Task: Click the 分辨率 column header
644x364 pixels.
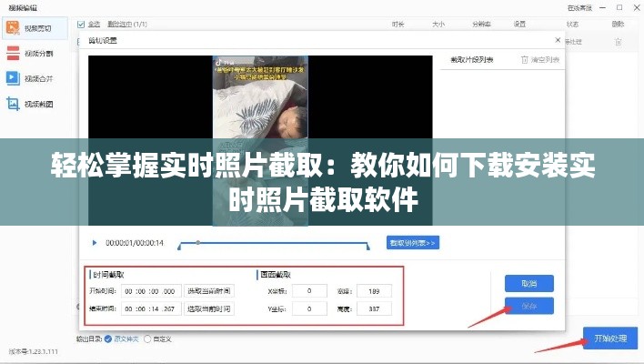Action: [x=481, y=25]
